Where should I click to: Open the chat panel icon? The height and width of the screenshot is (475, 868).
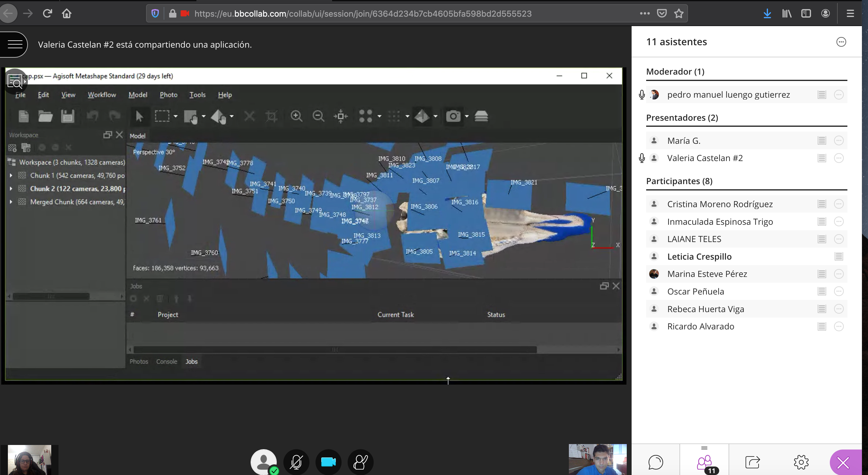[x=655, y=462]
